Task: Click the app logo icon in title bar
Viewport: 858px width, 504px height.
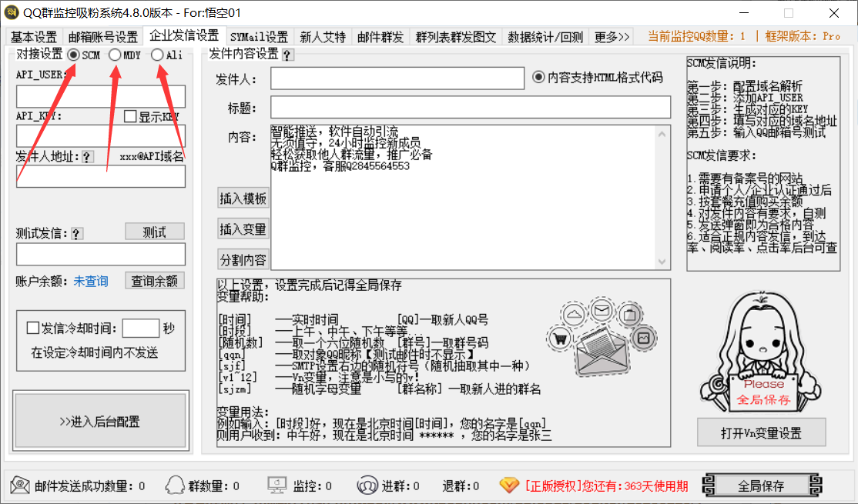Action: [x=12, y=12]
